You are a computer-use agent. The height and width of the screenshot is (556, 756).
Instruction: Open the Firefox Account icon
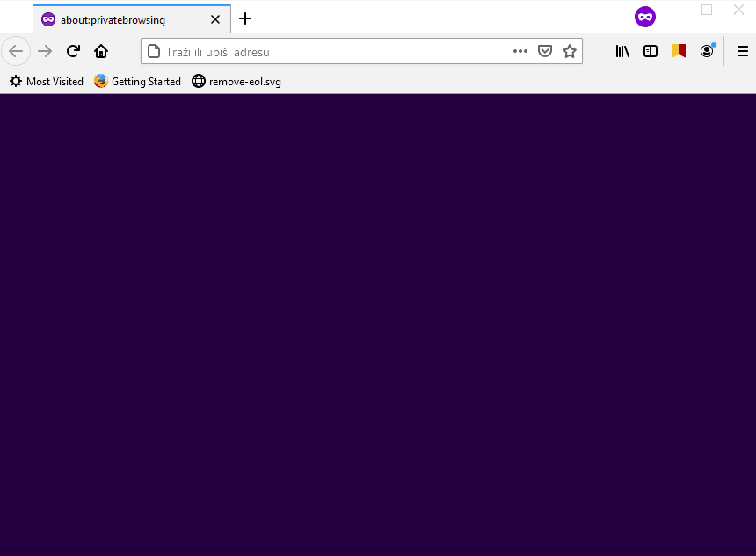click(707, 50)
